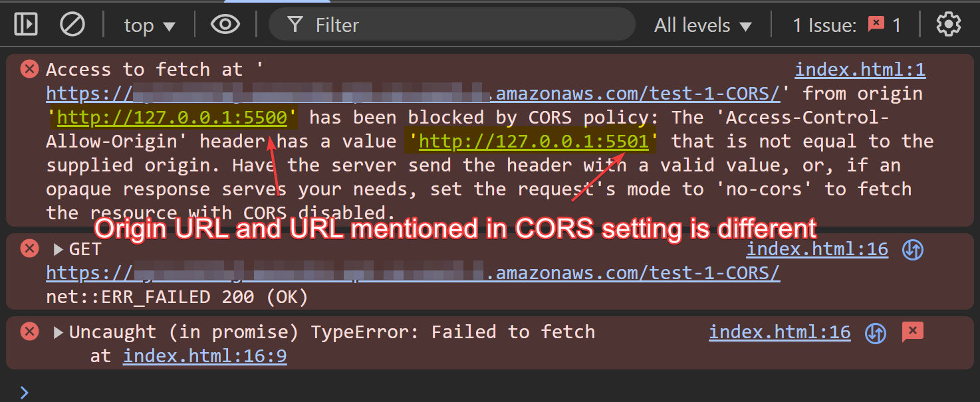Image resolution: width=980 pixels, height=402 pixels.
Task: Click the network reload icon beside GET error
Action: tap(912, 250)
